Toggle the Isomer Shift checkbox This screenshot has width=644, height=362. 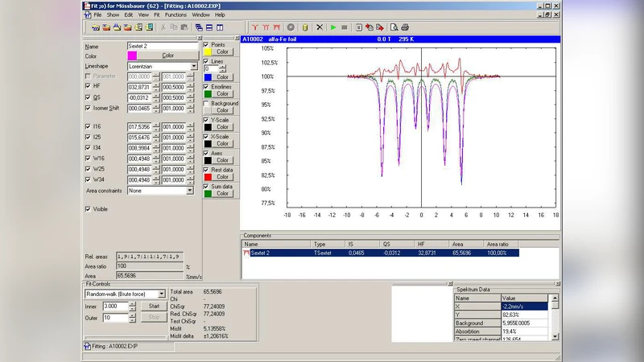click(x=88, y=107)
